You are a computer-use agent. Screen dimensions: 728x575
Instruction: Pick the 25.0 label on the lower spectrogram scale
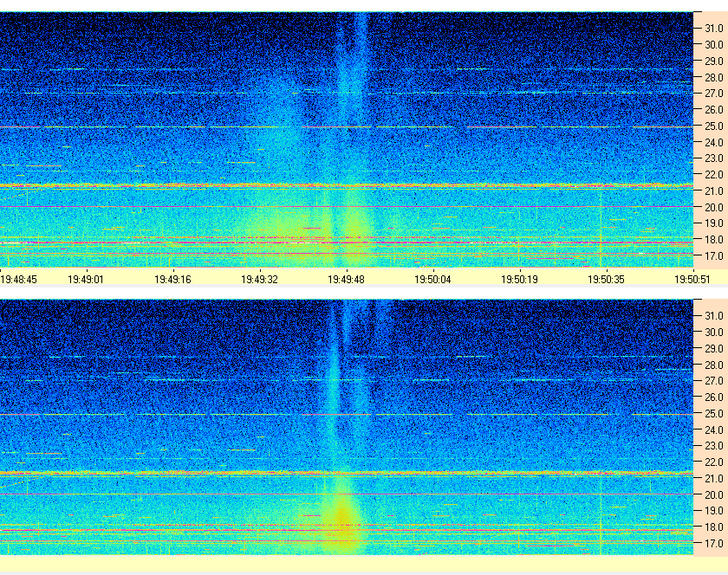[x=714, y=414]
